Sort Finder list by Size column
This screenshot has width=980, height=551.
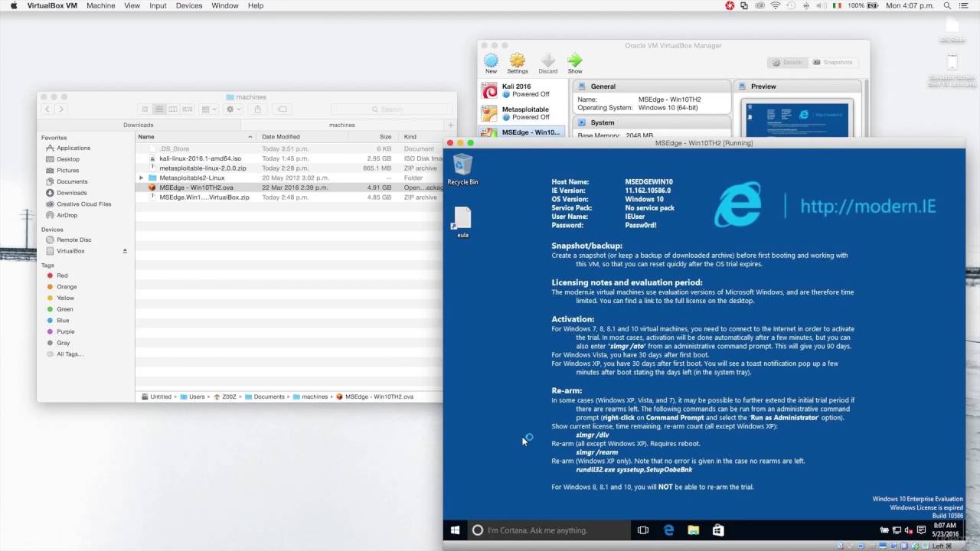tap(372, 137)
